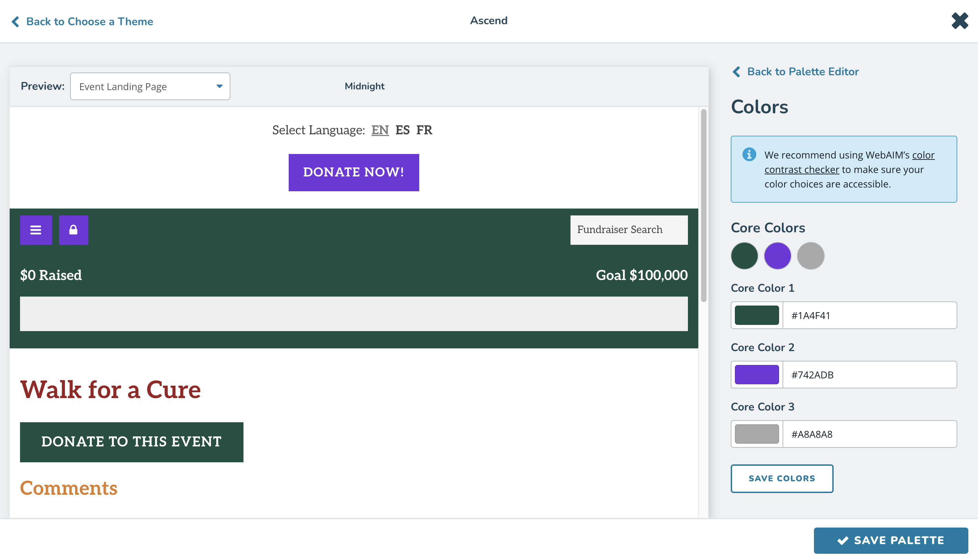Viewport: 978px width, 560px height.
Task: Click the Goal $100,000 text
Action: pos(642,276)
